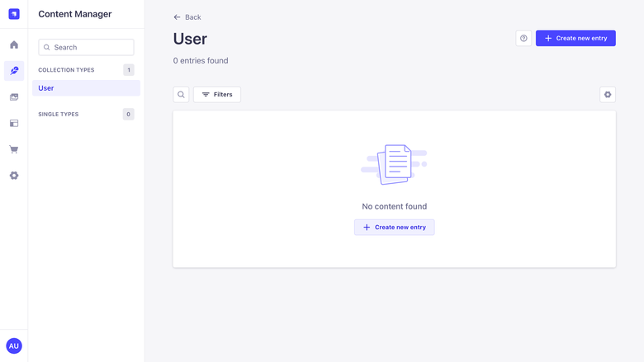Click the Content Manager title

(x=75, y=14)
